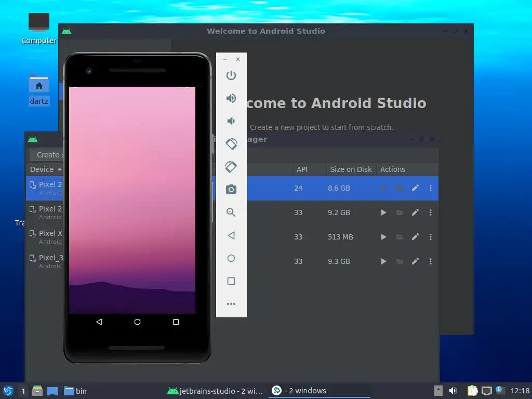Take emulator screenshot with camera icon

(x=231, y=189)
